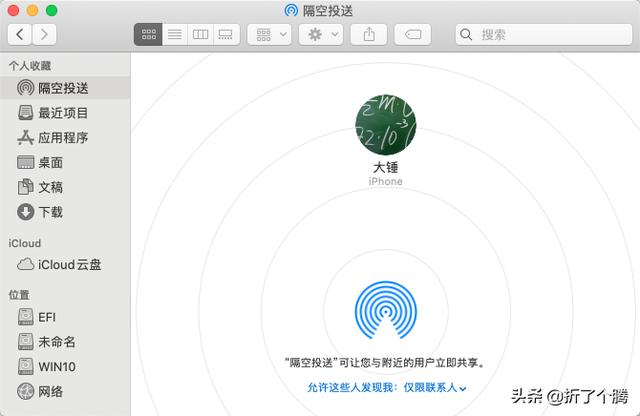Click the title bar AirDrop icon
Image resolution: width=640 pixels, height=416 pixels.
pos(291,10)
